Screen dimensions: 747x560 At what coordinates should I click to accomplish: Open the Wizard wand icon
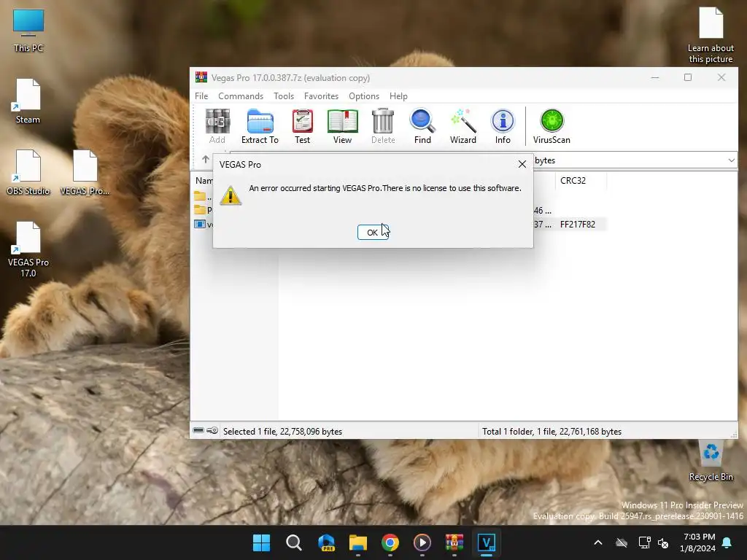[463, 126]
